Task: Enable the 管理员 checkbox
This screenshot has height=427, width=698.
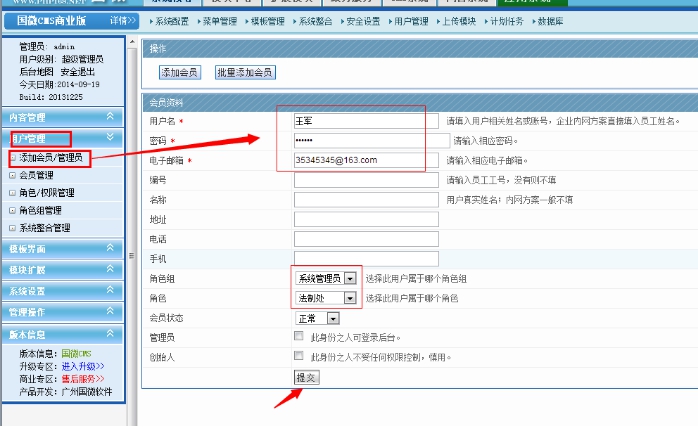Action: (x=299, y=337)
